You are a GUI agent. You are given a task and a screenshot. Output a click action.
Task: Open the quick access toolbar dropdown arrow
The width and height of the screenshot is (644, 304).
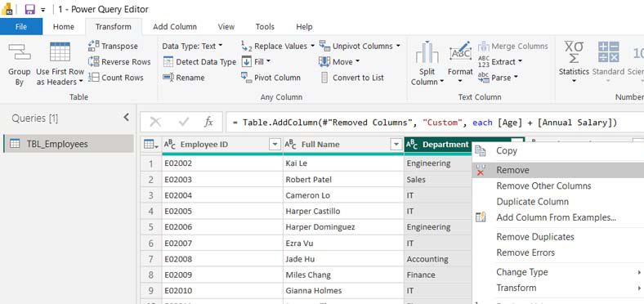tap(42, 10)
